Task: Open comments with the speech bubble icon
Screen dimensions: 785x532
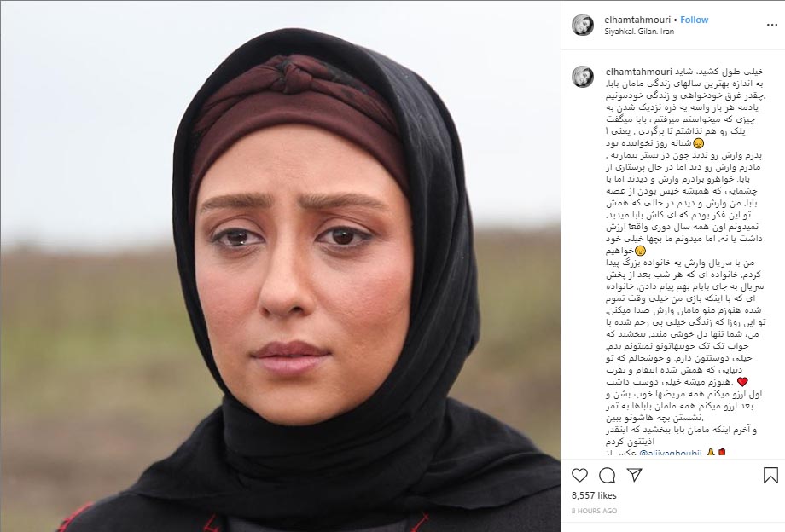Action: point(608,475)
